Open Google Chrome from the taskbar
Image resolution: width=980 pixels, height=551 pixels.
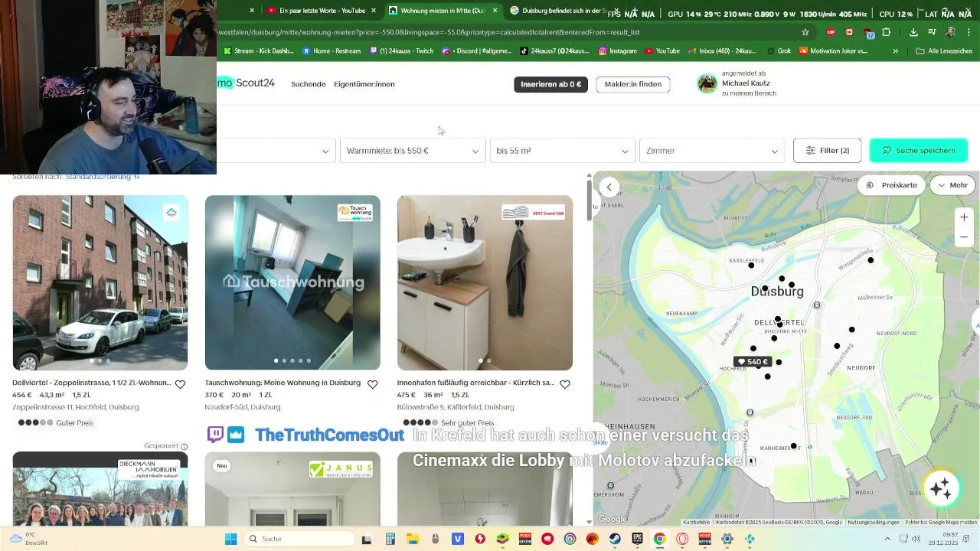pos(659,539)
